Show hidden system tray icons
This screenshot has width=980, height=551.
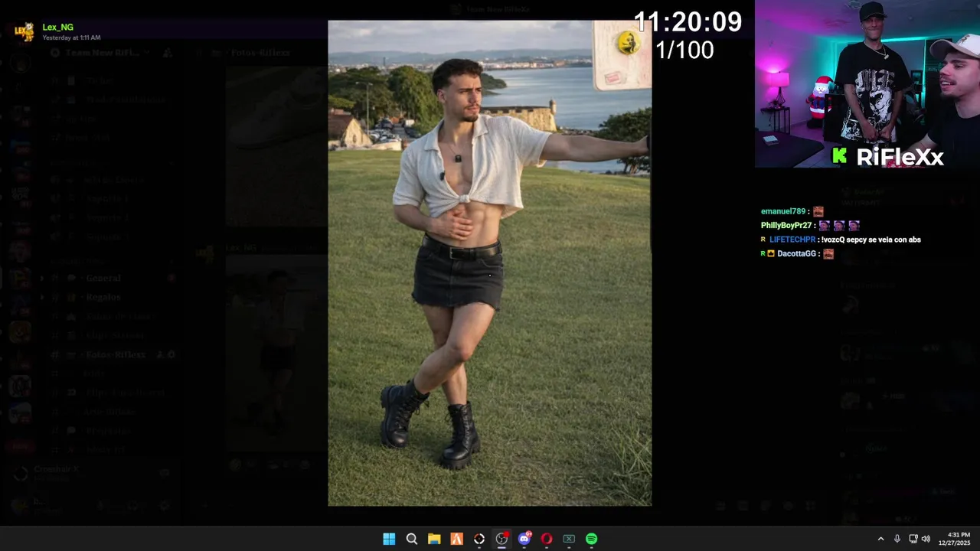point(880,539)
